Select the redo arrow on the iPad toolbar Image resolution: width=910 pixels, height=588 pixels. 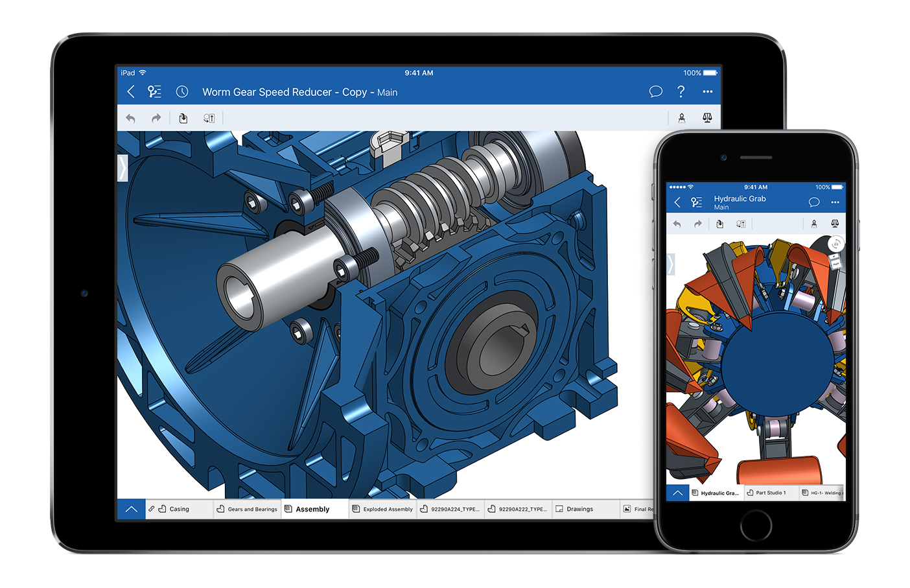pyautogui.click(x=156, y=117)
